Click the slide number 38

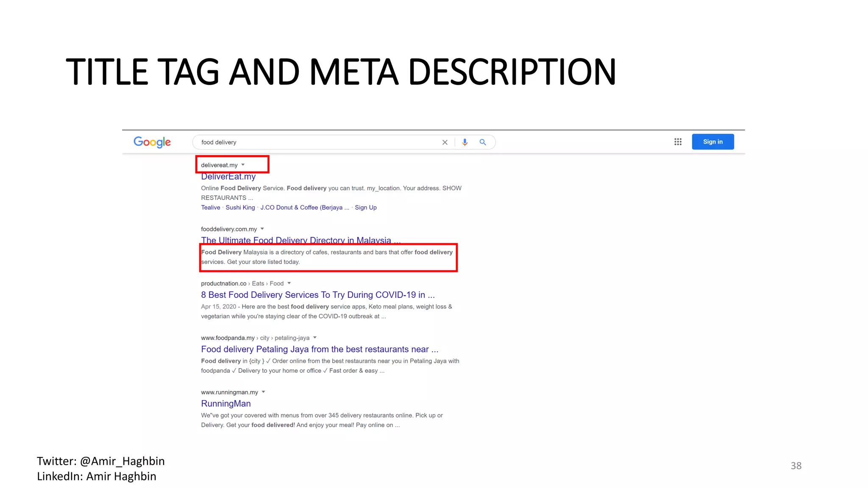(796, 466)
